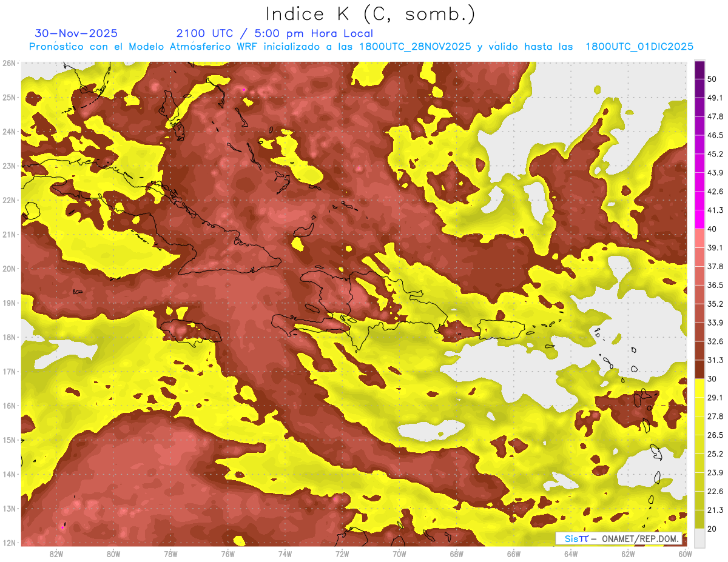Screen dimensions: 728x562
Task: Click the latitude axis label "23N"
Action: point(8,166)
